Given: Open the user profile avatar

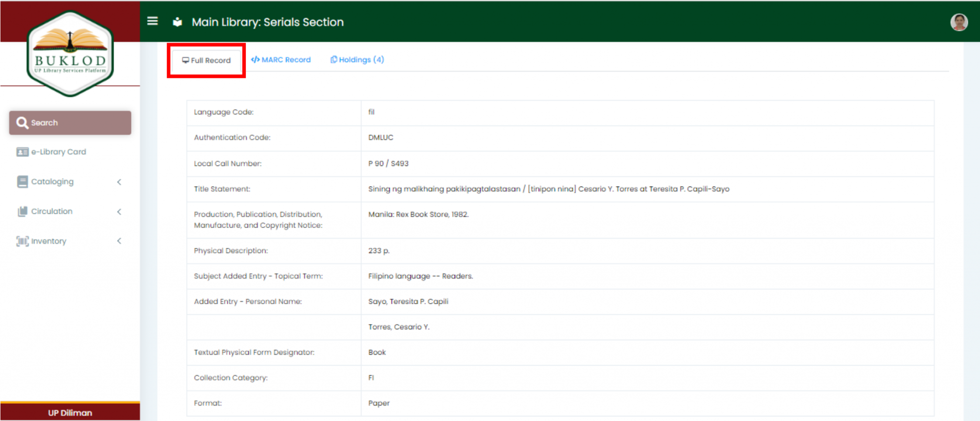Looking at the screenshot, I should coord(959,22).
